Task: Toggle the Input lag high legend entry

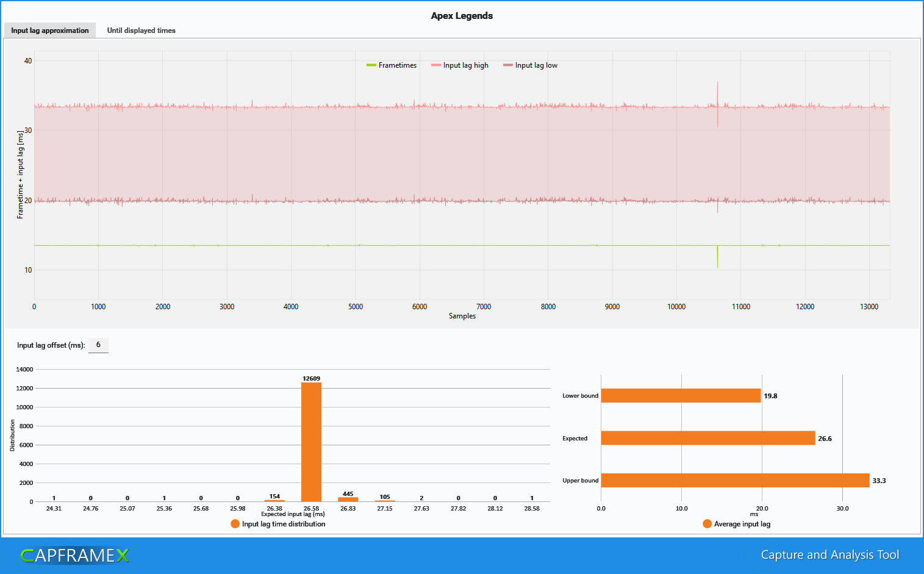Action: coord(460,65)
